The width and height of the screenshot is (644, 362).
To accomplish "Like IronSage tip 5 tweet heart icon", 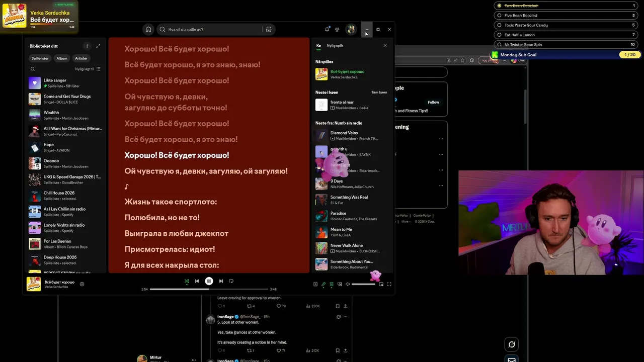I will tap(278, 350).
